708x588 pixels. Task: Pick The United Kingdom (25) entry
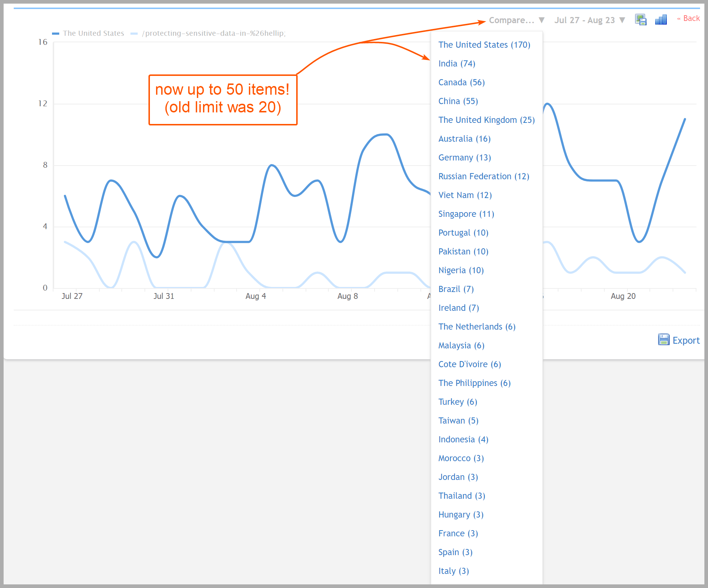pyautogui.click(x=486, y=120)
